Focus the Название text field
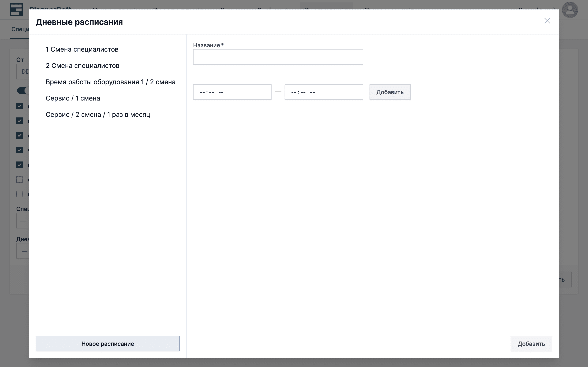Image resolution: width=588 pixels, height=367 pixels. point(278,57)
